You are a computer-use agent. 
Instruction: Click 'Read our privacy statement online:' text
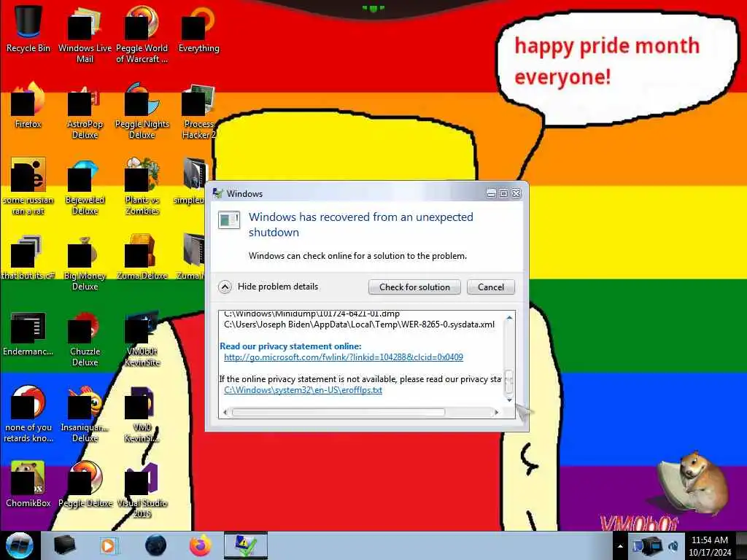pos(290,346)
